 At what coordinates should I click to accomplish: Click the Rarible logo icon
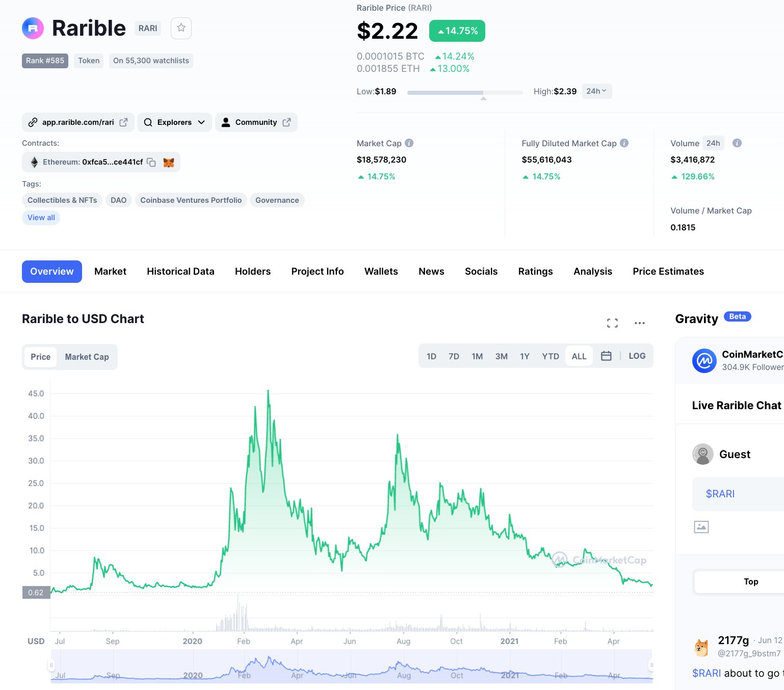[33, 28]
